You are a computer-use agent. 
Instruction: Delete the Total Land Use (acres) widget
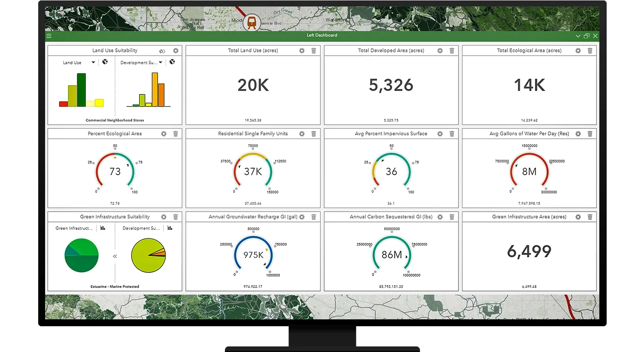314,51
